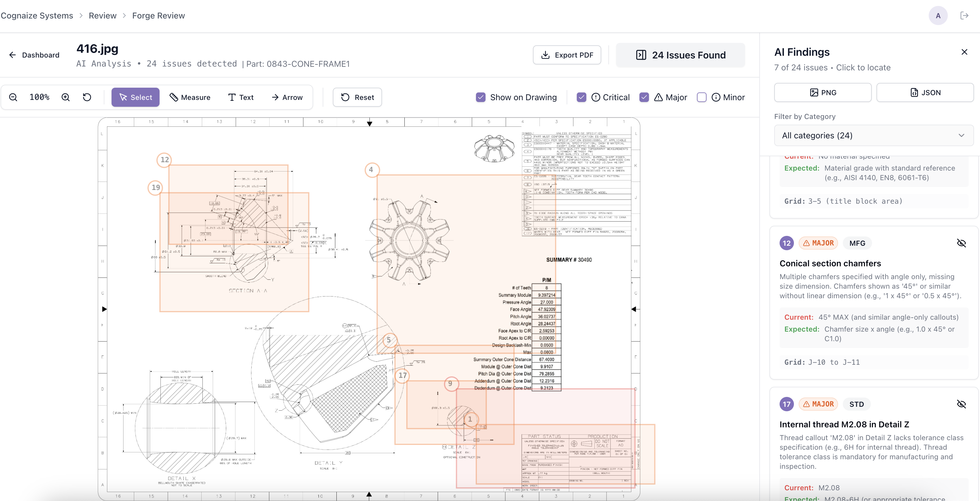
Task: Open Cognaize Systems breadcrumb link
Action: click(x=37, y=16)
